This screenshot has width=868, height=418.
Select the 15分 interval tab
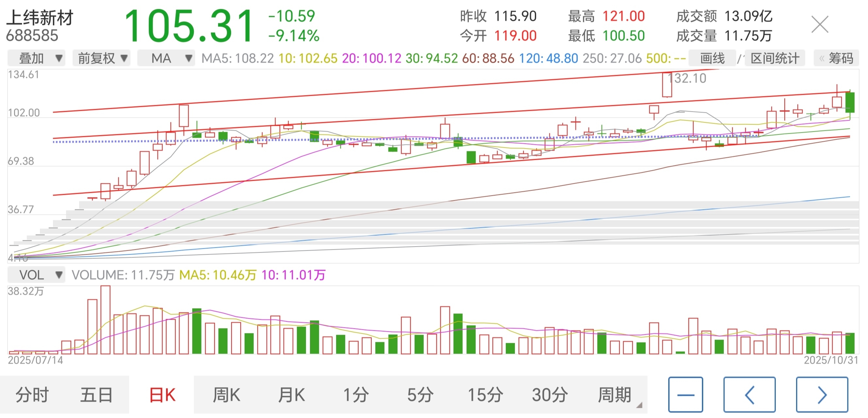pos(485,394)
